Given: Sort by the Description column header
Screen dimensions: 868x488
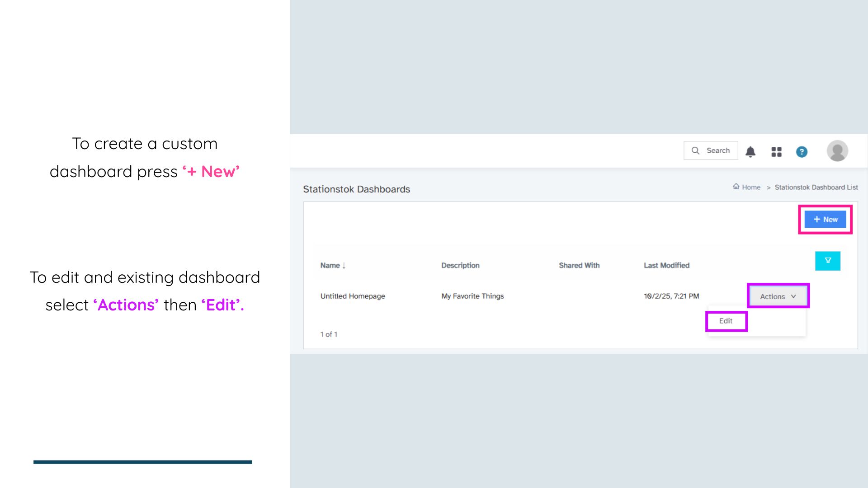Looking at the screenshot, I should tap(460, 265).
